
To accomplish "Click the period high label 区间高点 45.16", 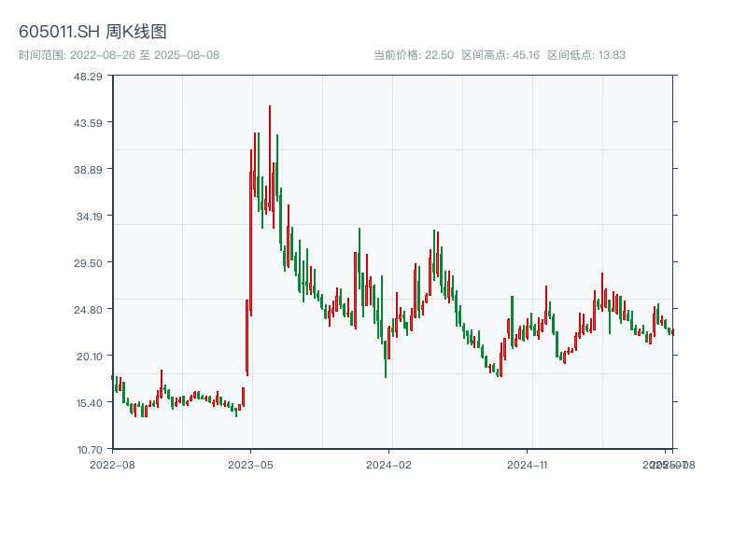I will [x=500, y=55].
